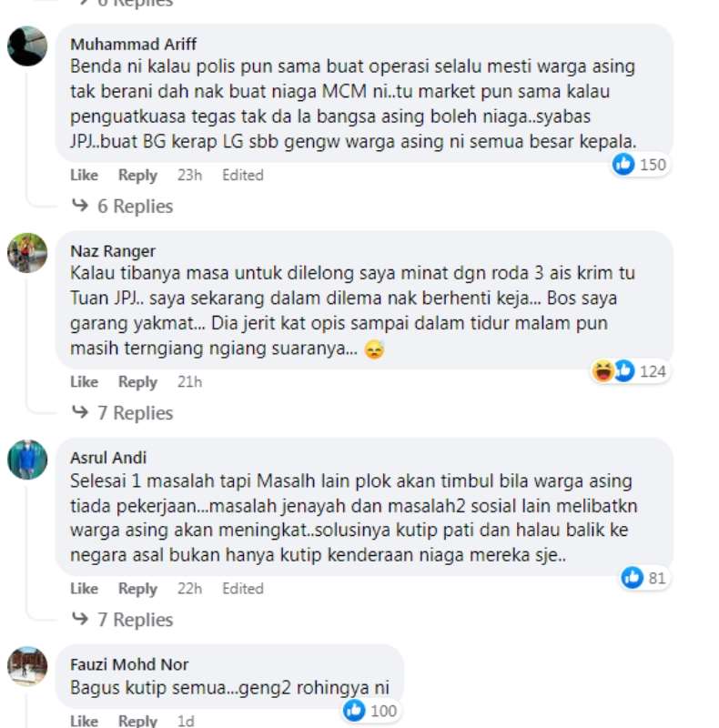Like Asrul Andi's comment
Screen dimensions: 719x728
tap(84, 589)
